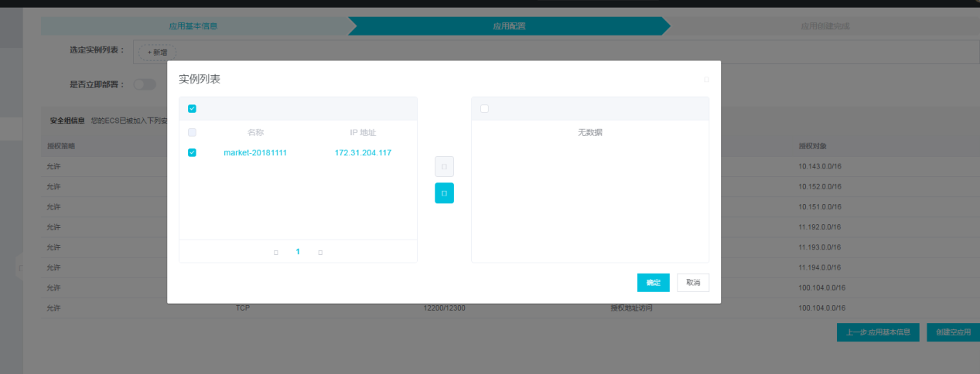Go to next page in instance list pagination
This screenshot has width=980, height=374.
pyautogui.click(x=320, y=252)
